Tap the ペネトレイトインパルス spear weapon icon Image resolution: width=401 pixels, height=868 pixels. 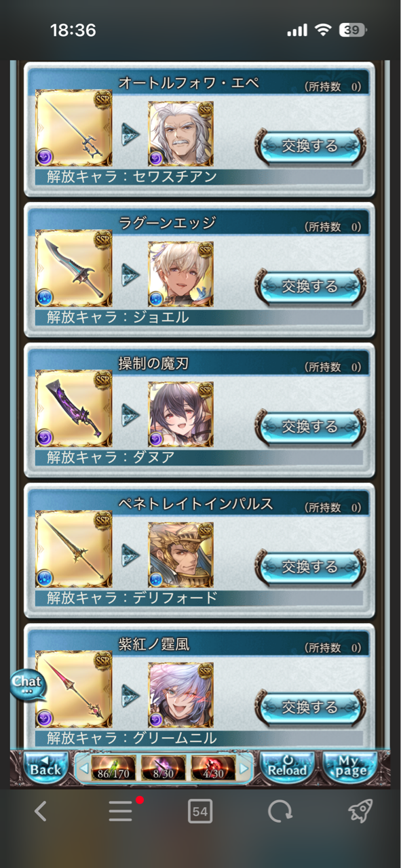click(73, 549)
